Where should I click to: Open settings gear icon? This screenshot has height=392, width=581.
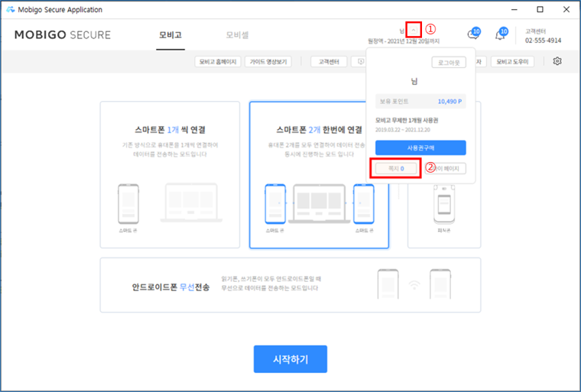coord(557,61)
